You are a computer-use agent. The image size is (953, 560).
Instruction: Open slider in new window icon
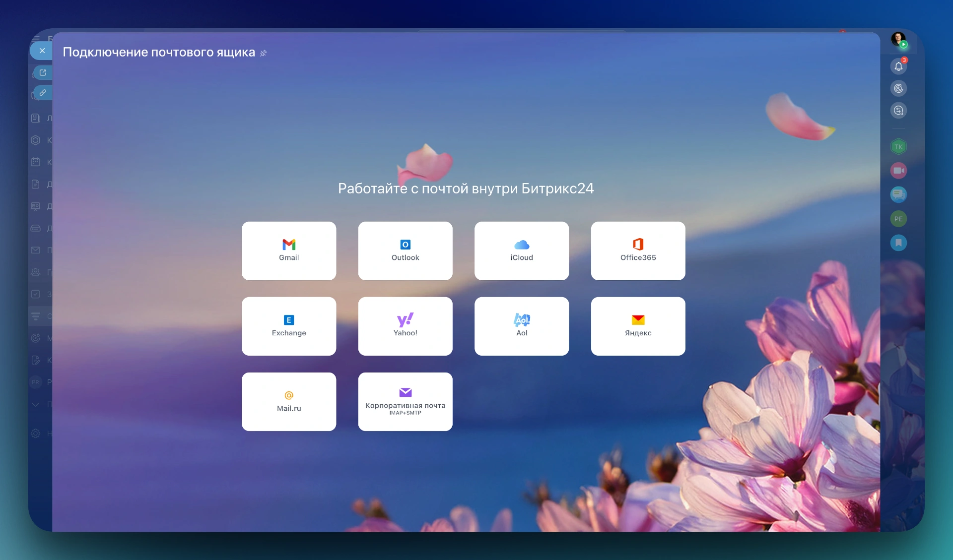[x=43, y=72]
